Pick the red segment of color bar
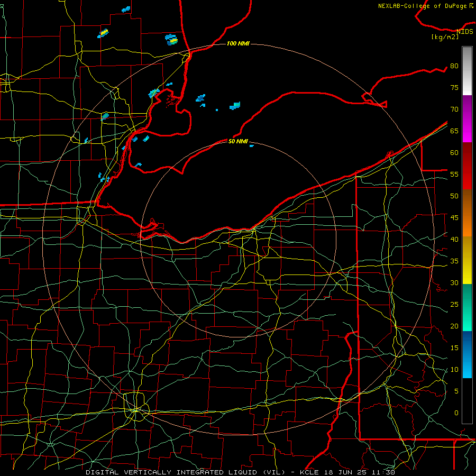476x476 pixels. [x=467, y=166]
